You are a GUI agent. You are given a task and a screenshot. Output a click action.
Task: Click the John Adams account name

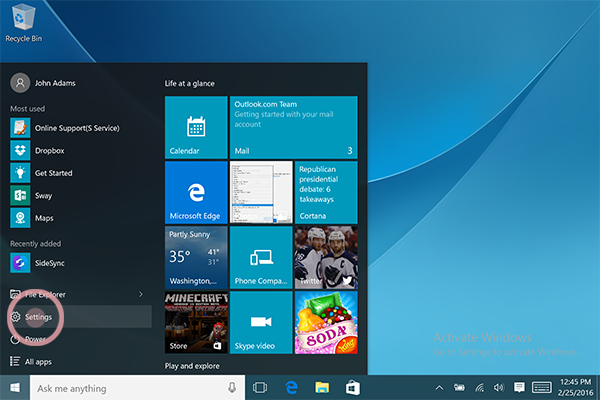[55, 83]
